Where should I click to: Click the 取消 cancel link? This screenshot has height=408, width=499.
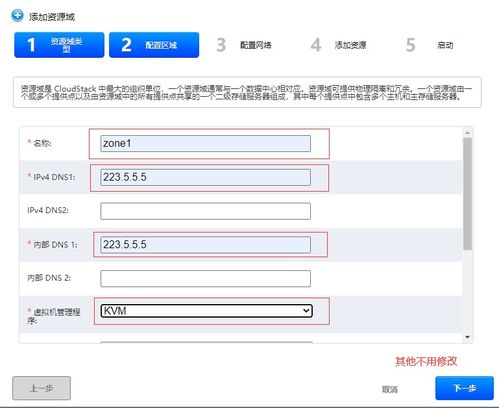tap(390, 389)
